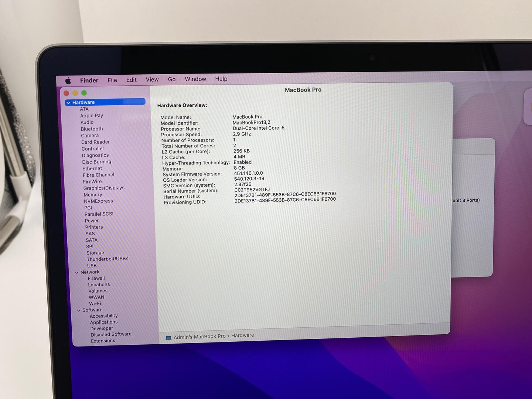Select Disc Burning in the sidebar
The width and height of the screenshot is (532, 399).
[97, 162]
